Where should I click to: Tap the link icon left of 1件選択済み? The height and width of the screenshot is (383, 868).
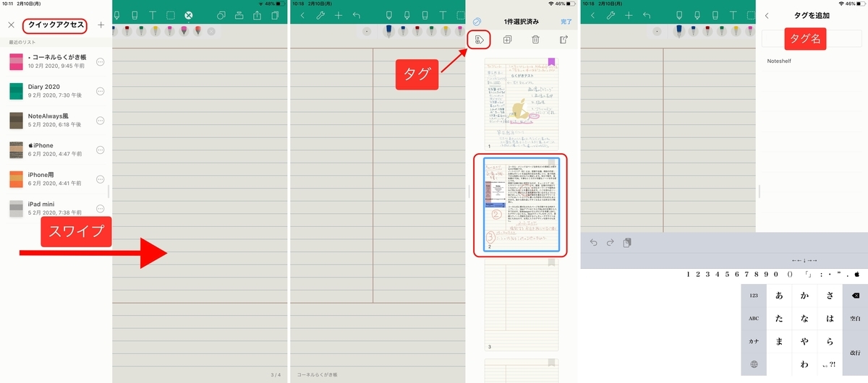tap(477, 22)
